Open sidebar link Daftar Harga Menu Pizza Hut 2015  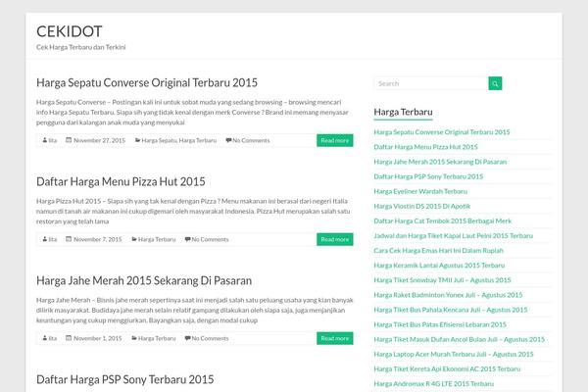point(425,147)
